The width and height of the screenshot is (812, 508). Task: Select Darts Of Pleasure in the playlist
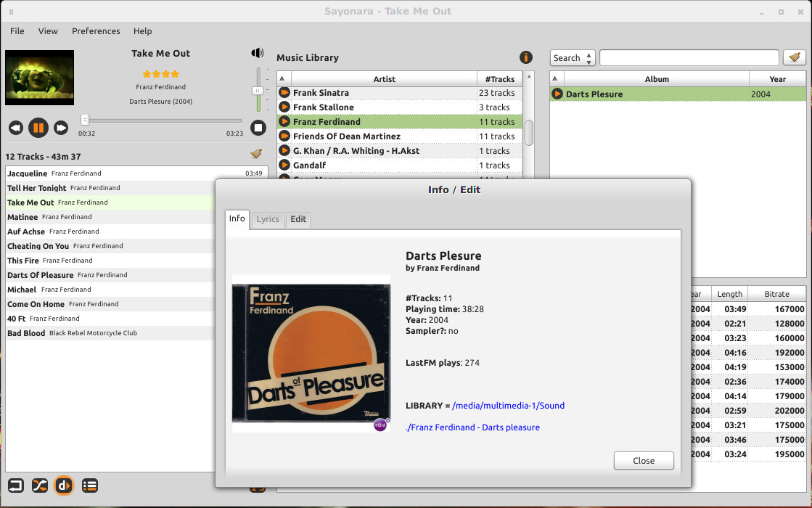111,275
